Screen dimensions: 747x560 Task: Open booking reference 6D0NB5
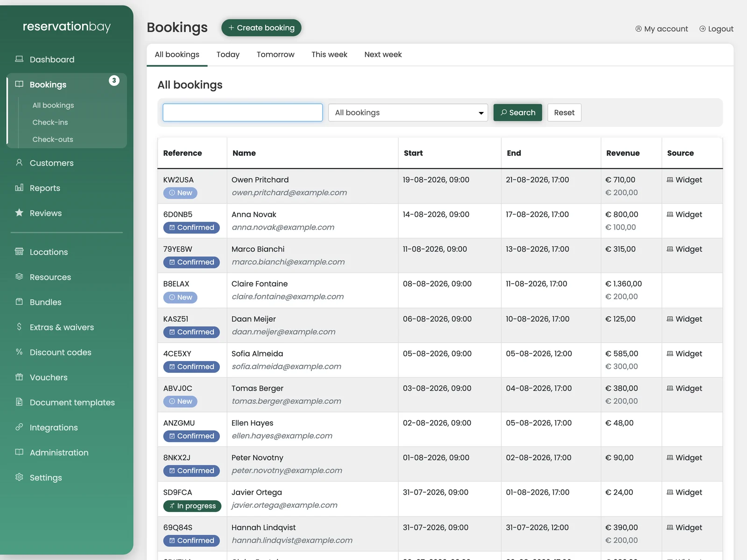tap(178, 214)
